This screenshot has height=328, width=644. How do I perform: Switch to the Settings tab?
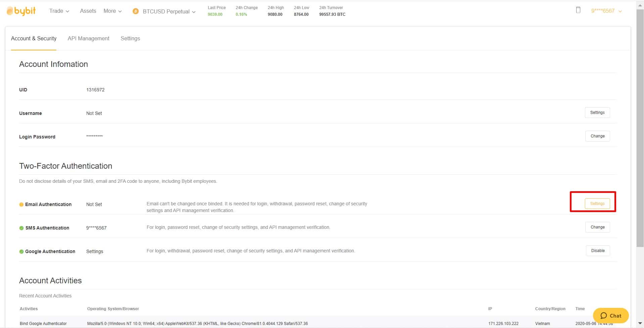pos(130,38)
